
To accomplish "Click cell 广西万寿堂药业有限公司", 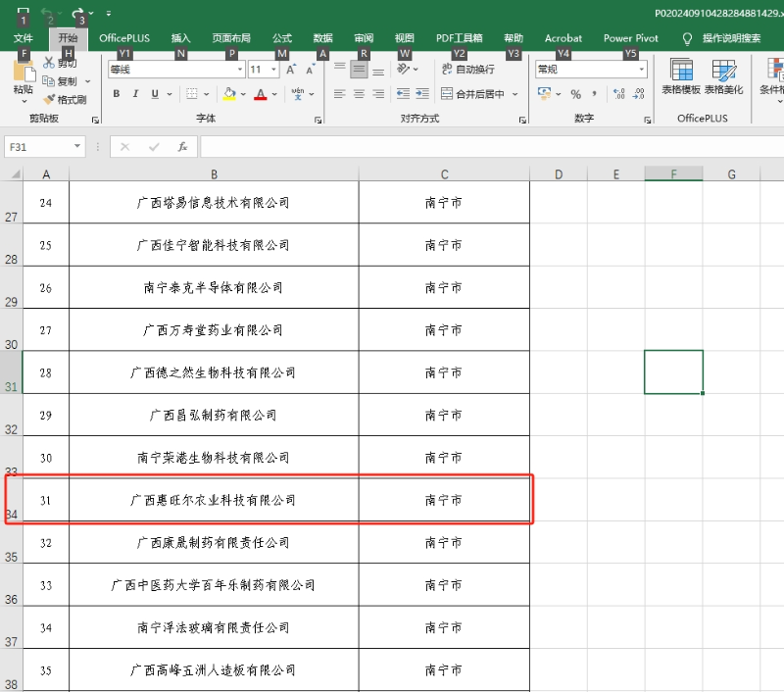I will coord(214,330).
